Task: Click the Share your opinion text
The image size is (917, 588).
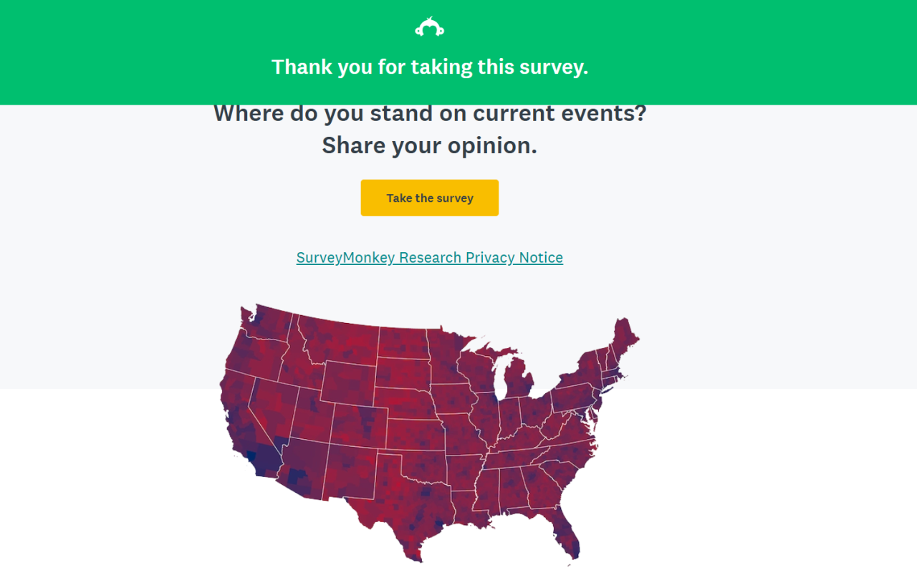Action: coord(430,145)
